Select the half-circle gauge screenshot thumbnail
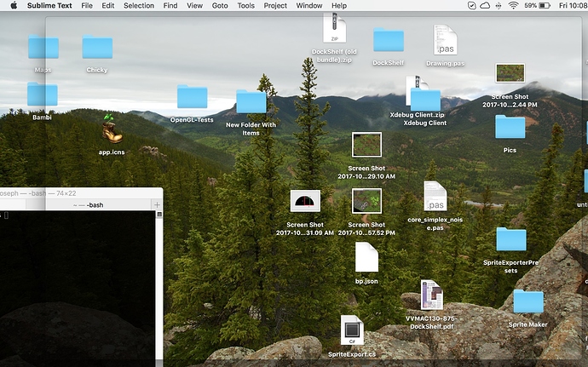 coord(305,202)
